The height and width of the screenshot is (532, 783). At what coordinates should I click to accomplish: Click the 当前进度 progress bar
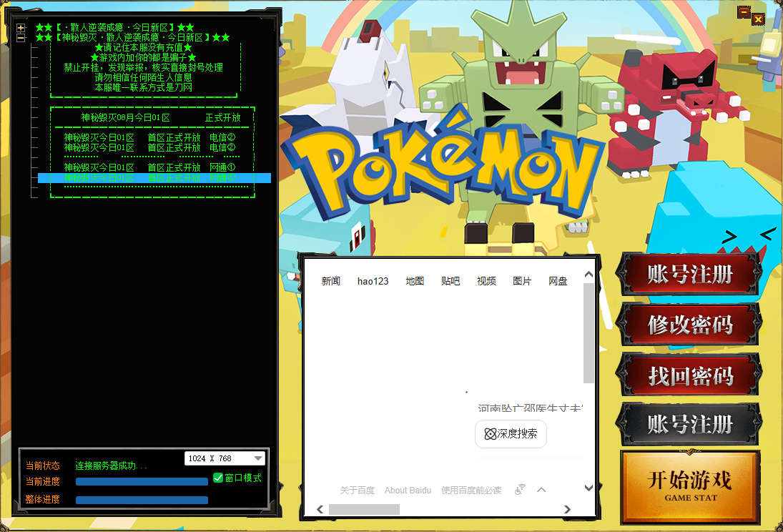pyautogui.click(x=142, y=481)
